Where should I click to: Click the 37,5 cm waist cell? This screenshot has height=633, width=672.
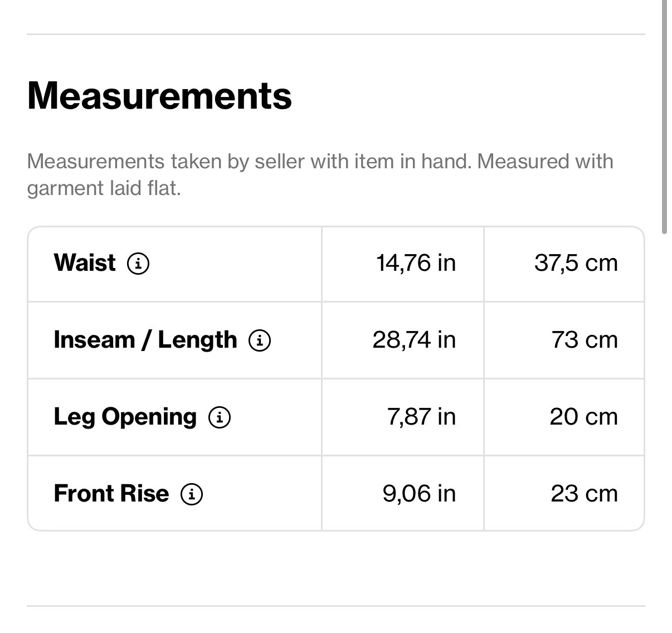[576, 263]
